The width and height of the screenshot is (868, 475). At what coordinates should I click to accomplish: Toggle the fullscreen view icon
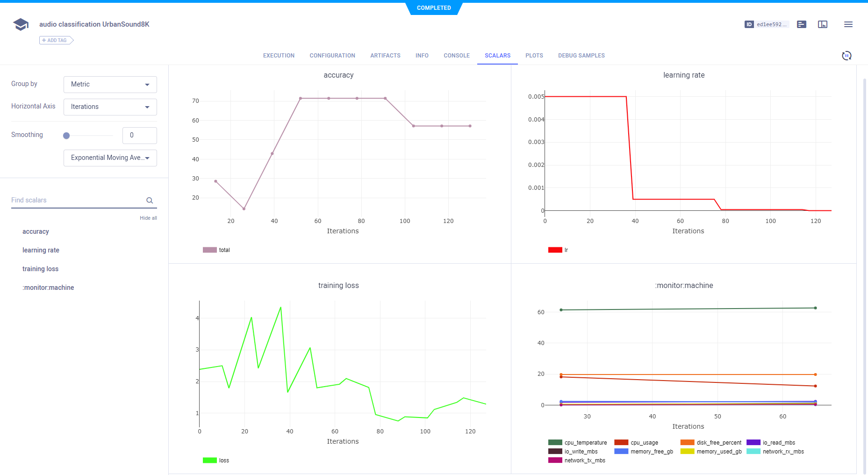(823, 24)
